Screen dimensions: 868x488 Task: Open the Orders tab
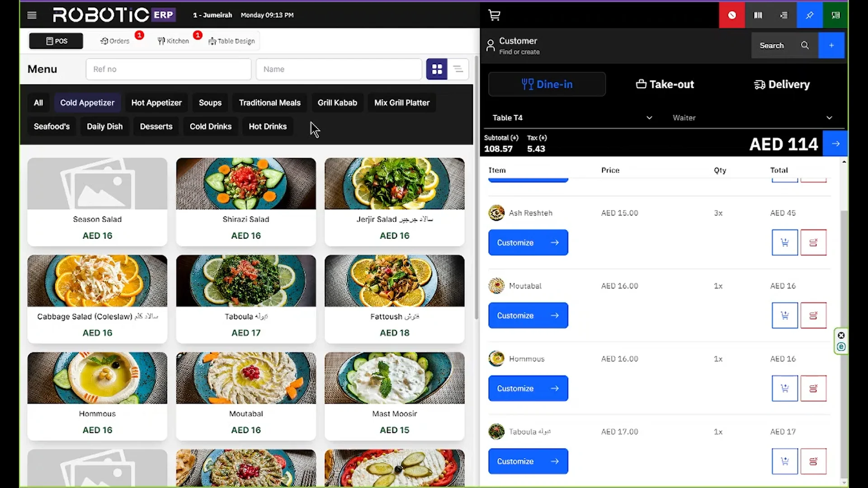[x=115, y=41]
